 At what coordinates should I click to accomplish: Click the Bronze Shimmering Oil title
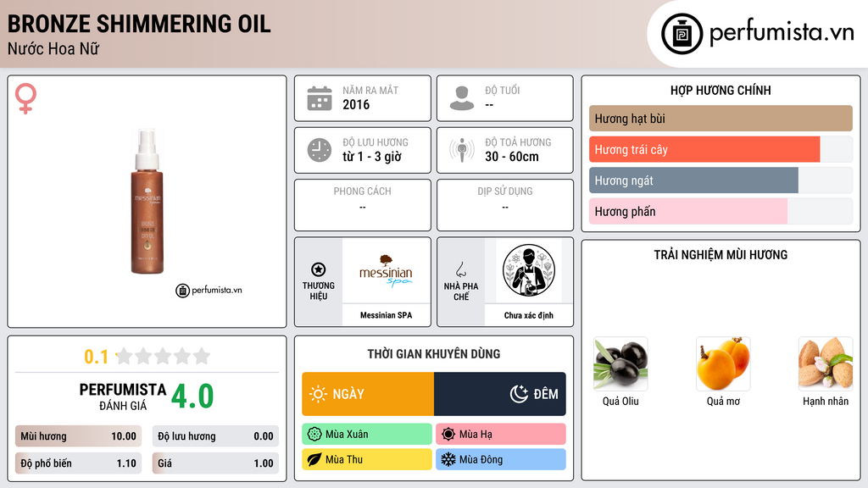tap(139, 24)
